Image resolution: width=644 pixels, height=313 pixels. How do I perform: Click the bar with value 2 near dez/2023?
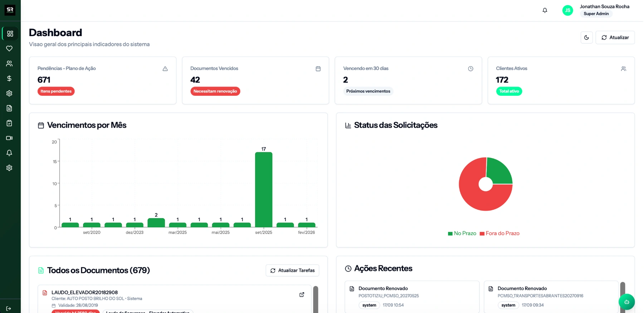156,223
